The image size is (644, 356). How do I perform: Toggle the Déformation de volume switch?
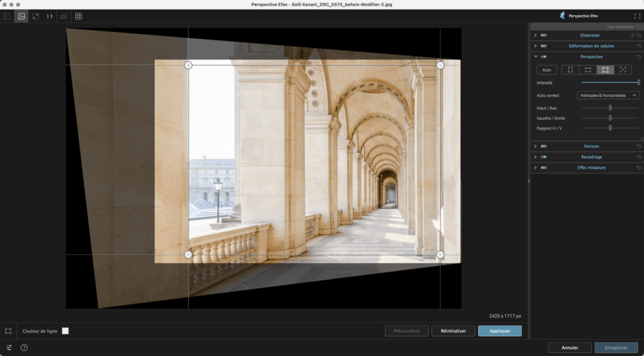pyautogui.click(x=544, y=46)
